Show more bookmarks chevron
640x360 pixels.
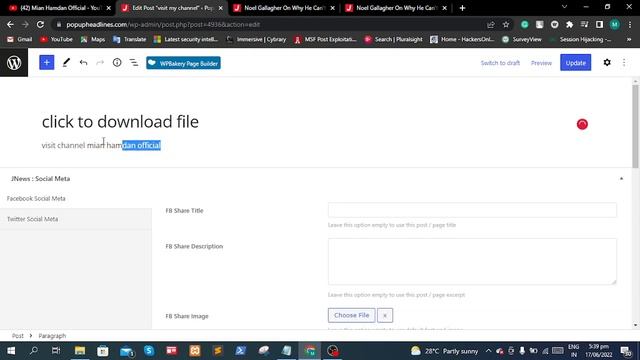pos(629,40)
